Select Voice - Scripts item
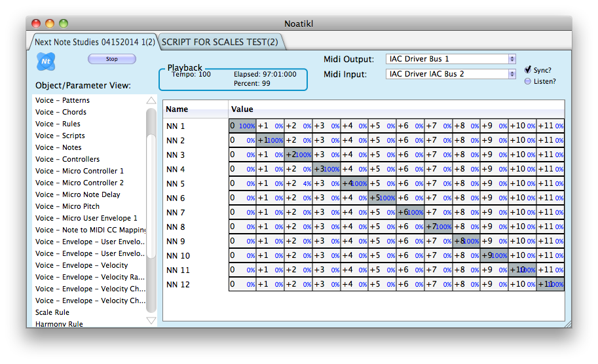 pyautogui.click(x=60, y=136)
